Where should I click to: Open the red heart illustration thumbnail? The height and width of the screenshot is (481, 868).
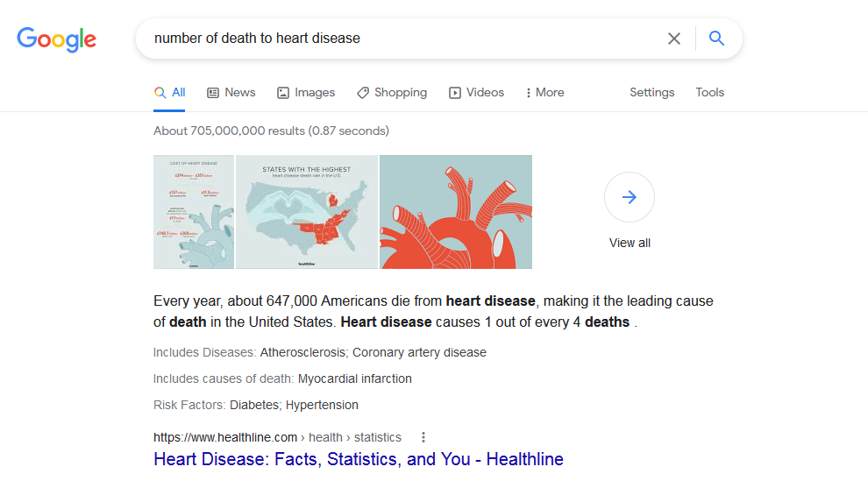point(456,212)
